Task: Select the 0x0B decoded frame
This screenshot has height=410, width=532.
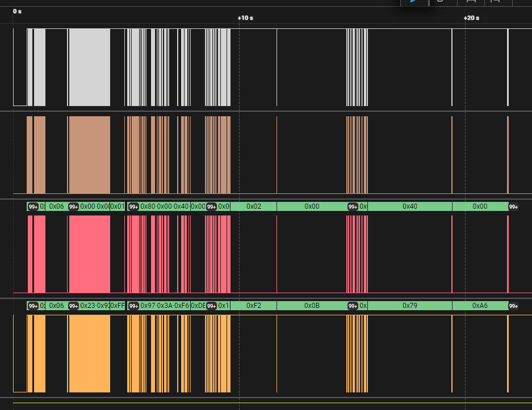Action: [x=312, y=306]
